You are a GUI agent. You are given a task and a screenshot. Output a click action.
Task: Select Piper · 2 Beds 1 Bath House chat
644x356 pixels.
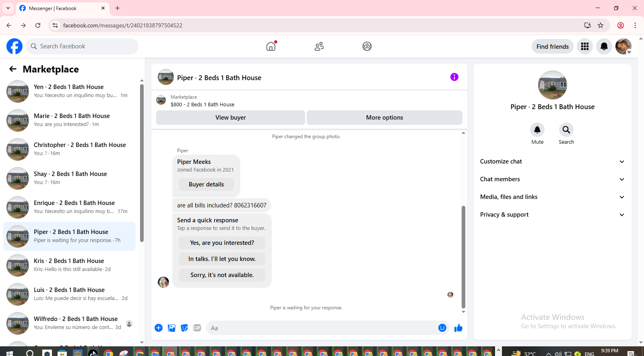pos(69,236)
